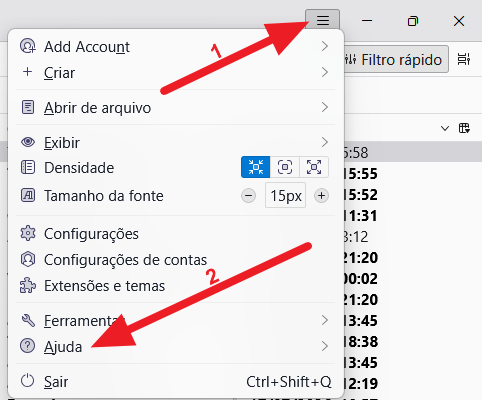Select the highlighted row ending in :58
This screenshot has width=489, height=400.
point(413,153)
